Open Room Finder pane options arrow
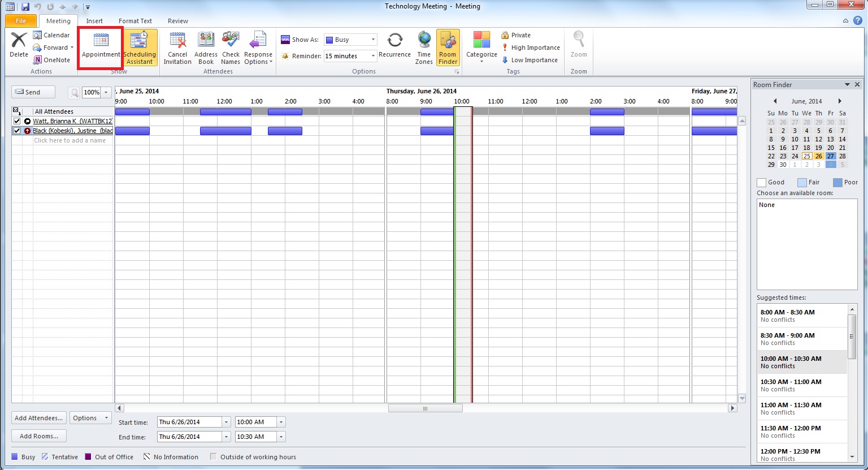Viewport: 868px width, 470px height. coord(847,84)
